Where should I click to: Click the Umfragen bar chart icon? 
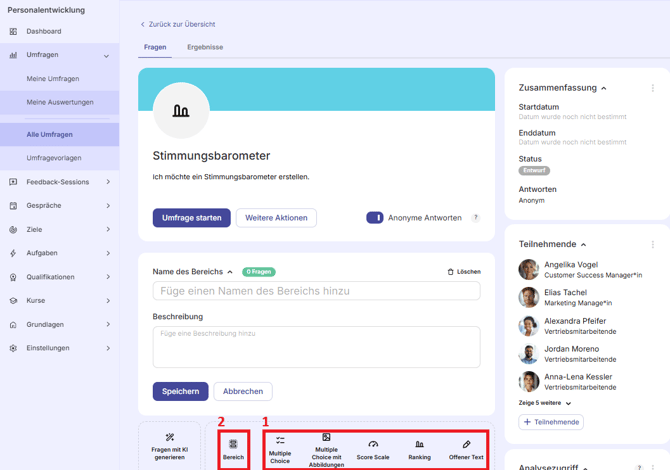coord(13,55)
